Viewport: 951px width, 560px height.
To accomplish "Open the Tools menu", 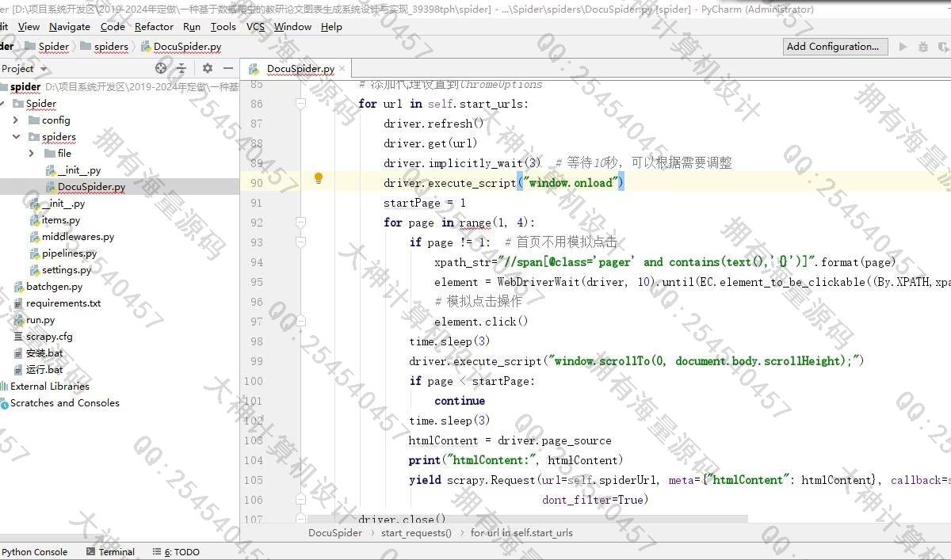I will (x=223, y=26).
